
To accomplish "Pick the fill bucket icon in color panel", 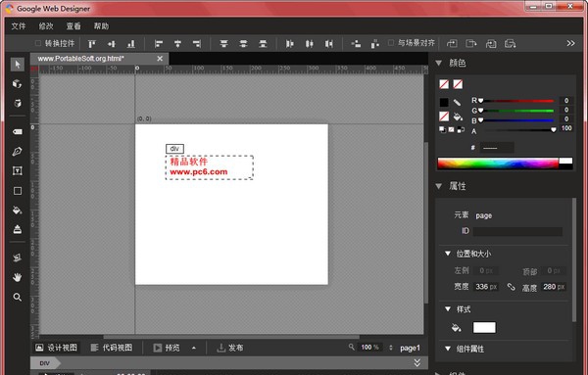I will [x=458, y=117].
